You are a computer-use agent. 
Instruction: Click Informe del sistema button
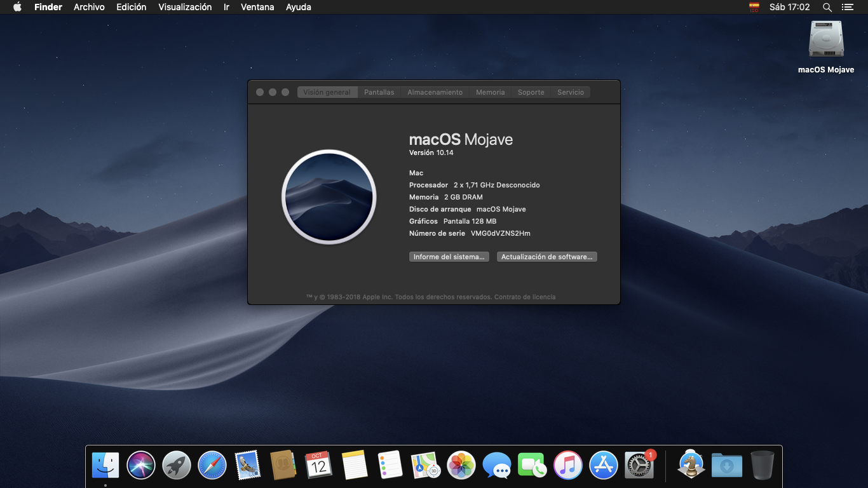(x=449, y=257)
